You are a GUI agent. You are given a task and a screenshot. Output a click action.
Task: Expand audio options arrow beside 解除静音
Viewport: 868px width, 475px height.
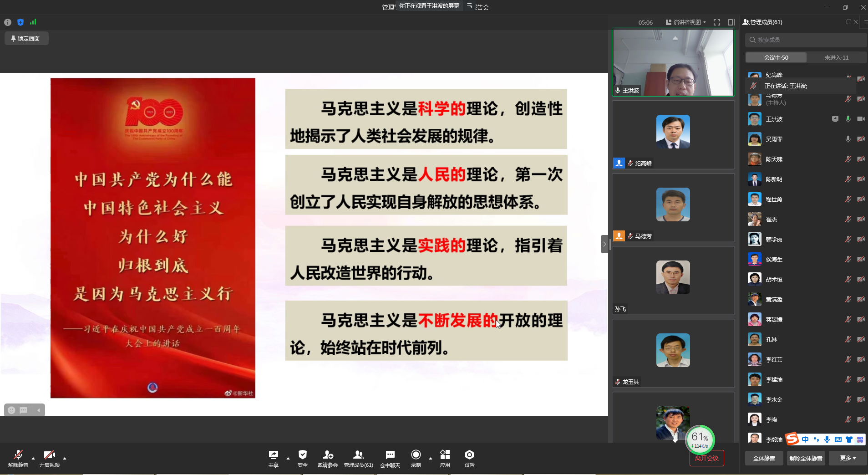click(x=33, y=458)
